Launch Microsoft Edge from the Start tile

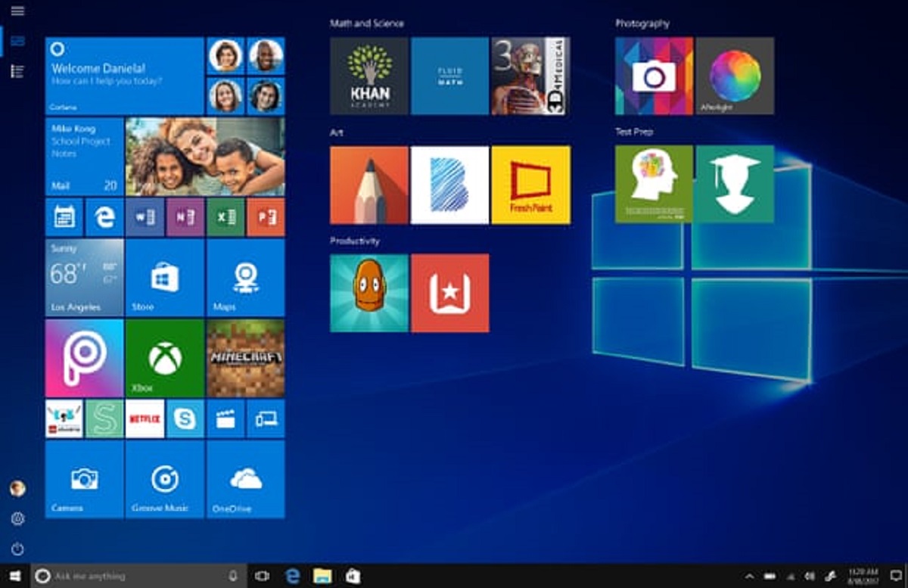click(104, 217)
